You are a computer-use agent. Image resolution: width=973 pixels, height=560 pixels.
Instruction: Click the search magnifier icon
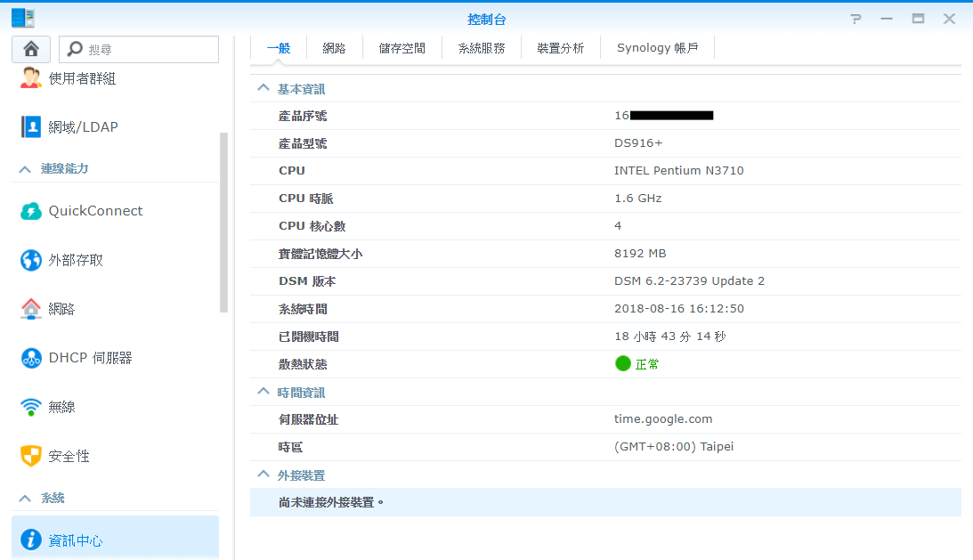pyautogui.click(x=75, y=48)
